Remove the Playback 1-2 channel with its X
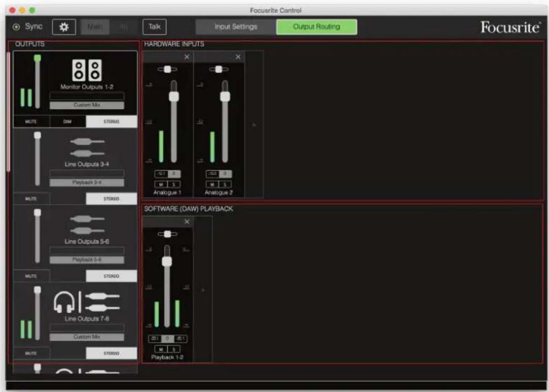This screenshot has height=392, width=549. coord(187,221)
